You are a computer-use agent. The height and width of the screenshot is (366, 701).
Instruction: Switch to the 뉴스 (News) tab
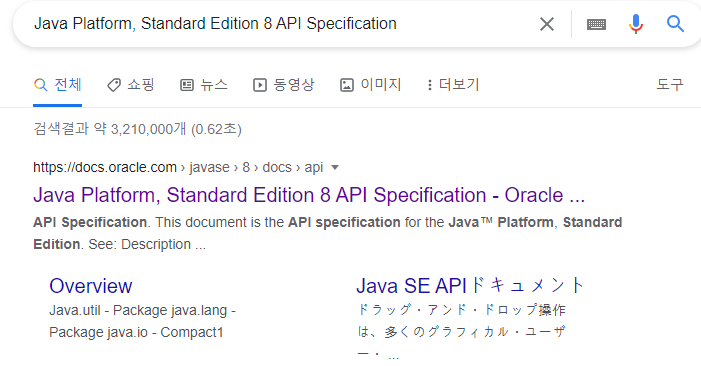(203, 84)
